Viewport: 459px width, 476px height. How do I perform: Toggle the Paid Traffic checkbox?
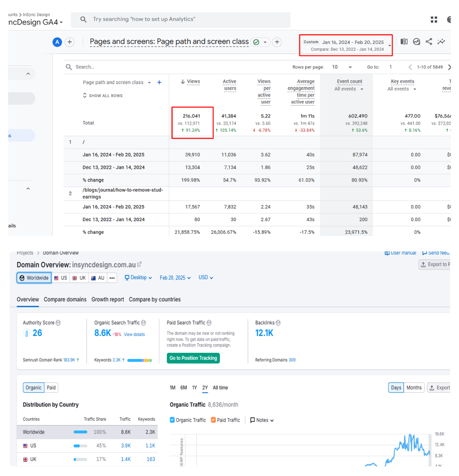(x=213, y=420)
